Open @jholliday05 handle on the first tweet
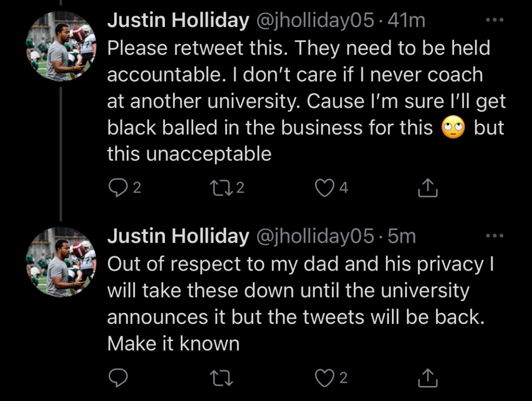The width and height of the screenshot is (532, 401). 314,21
